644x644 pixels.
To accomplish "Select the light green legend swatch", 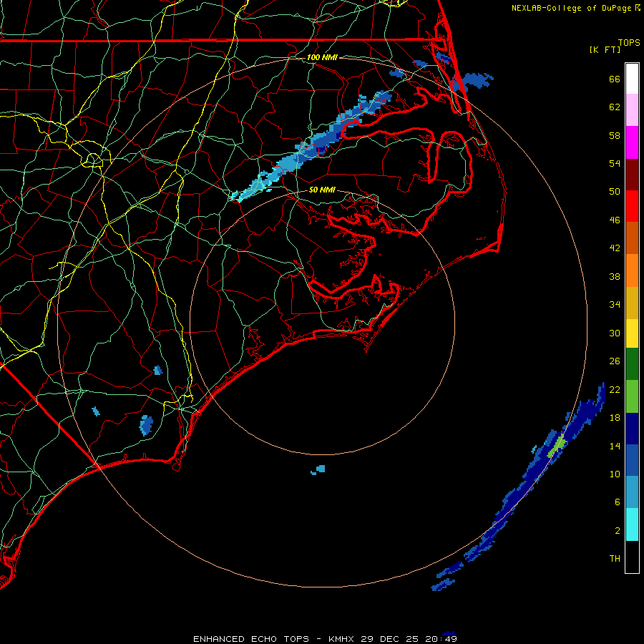I will (632, 396).
